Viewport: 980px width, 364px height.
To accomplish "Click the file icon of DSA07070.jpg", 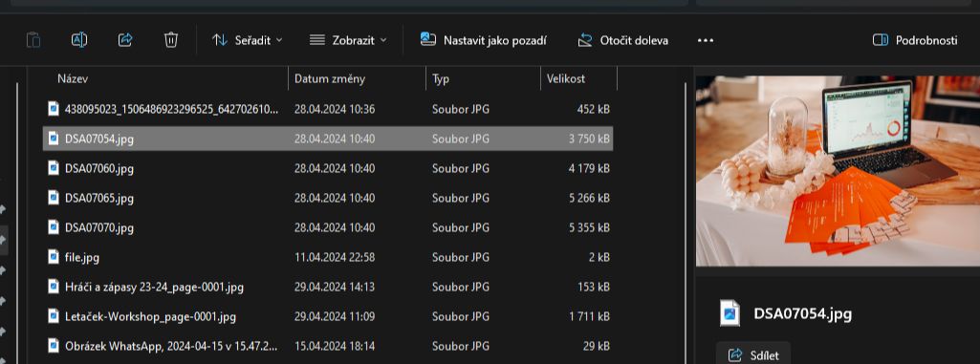I will pos(54,227).
